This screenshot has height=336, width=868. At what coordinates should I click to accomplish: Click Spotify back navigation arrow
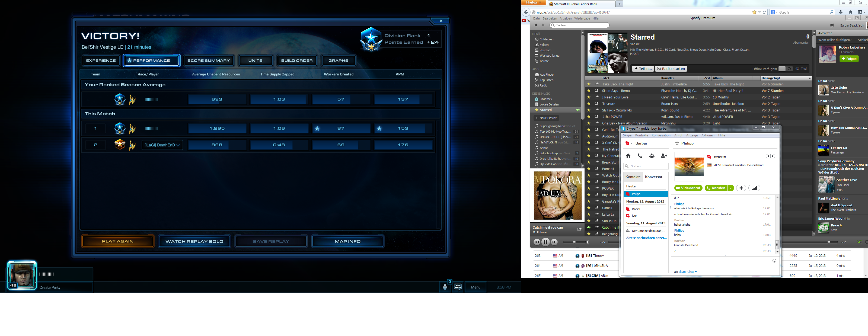(x=535, y=25)
